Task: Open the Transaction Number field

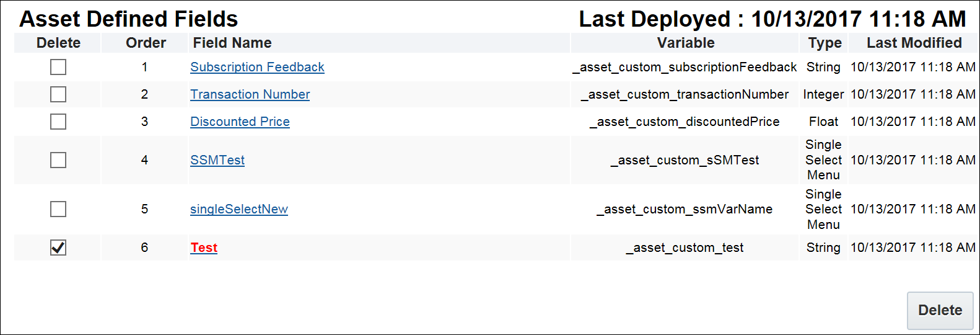Action: click(250, 94)
